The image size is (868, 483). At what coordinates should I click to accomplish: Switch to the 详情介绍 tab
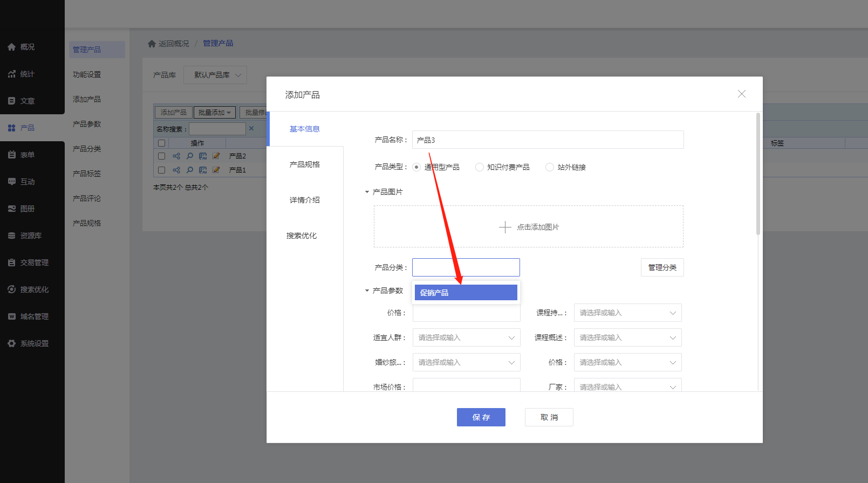pyautogui.click(x=305, y=200)
